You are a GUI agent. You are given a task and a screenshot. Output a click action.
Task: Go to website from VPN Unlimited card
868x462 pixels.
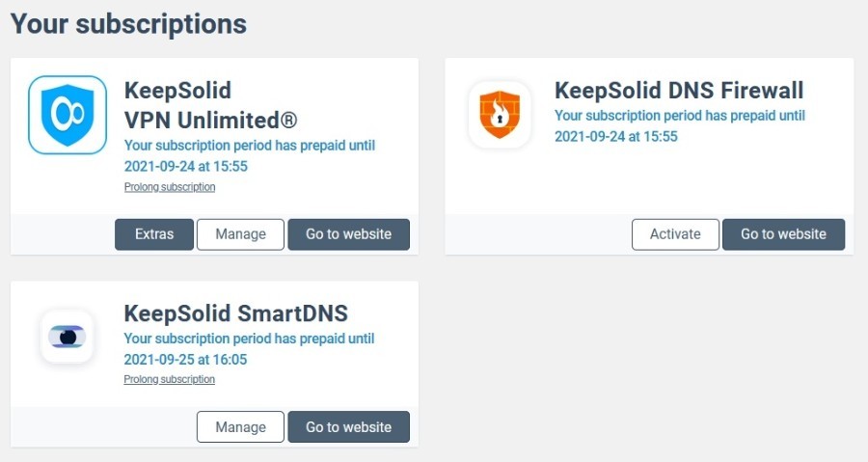tap(349, 234)
